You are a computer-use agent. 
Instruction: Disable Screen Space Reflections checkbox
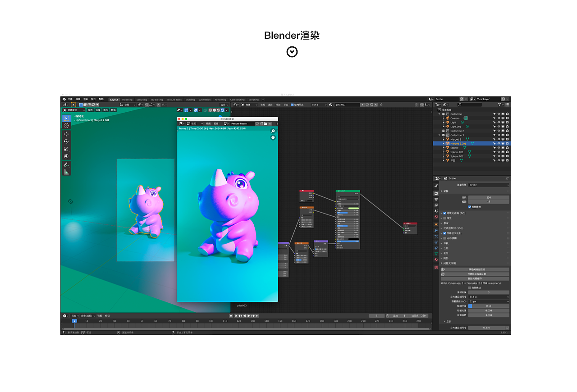point(444,233)
